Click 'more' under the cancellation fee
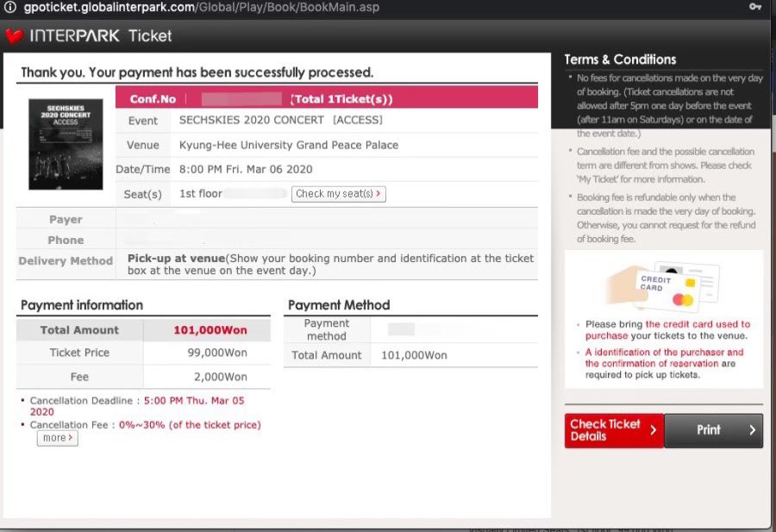 click(58, 438)
